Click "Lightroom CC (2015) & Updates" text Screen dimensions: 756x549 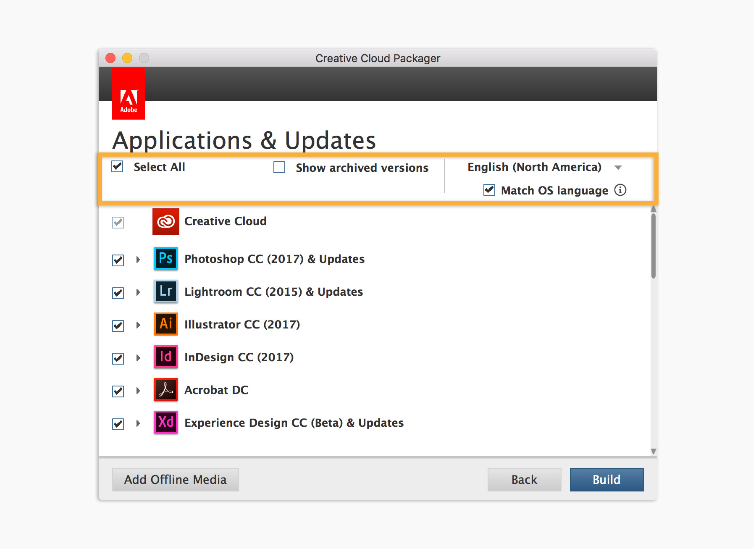pyautogui.click(x=274, y=292)
